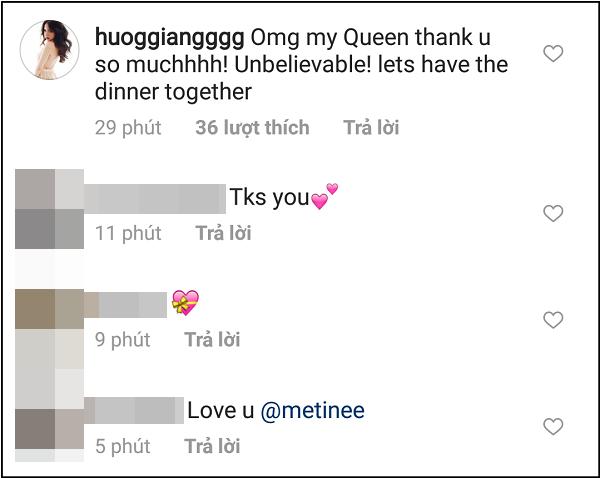The height and width of the screenshot is (478, 600).
Task: Reply to huoggiangggg via "Trả lời"
Action: (371, 127)
